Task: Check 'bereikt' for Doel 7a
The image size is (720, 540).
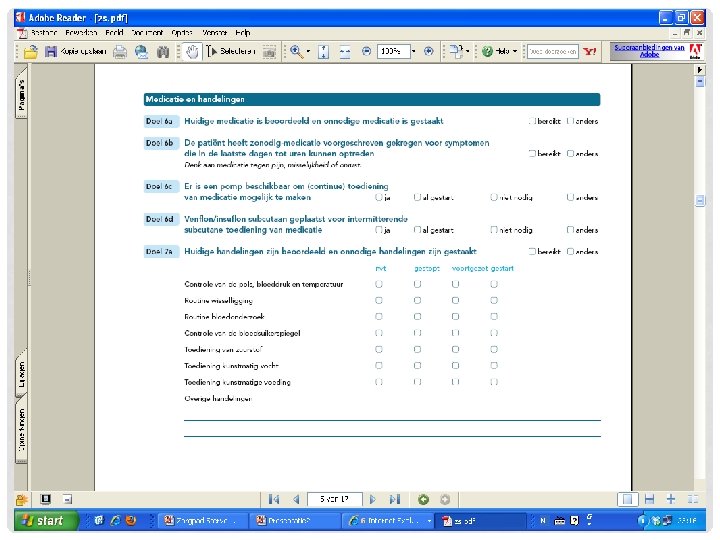Action: point(532,252)
